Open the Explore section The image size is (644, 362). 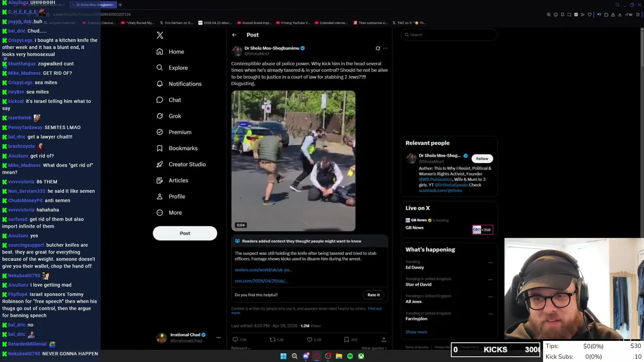(172, 68)
